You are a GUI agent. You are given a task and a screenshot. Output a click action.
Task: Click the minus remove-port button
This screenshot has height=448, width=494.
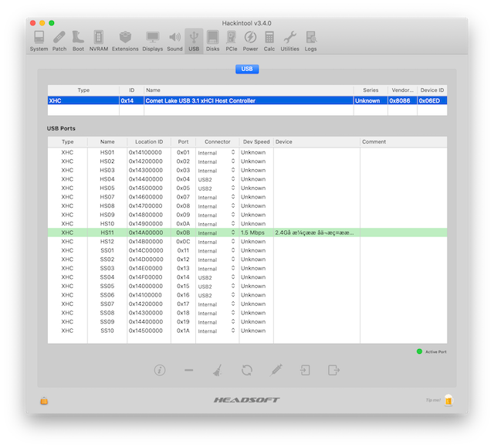click(x=188, y=370)
